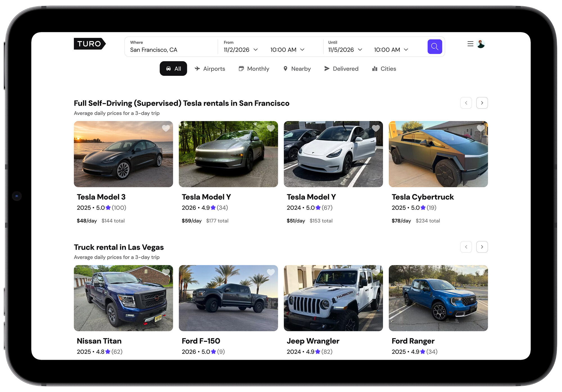Viewport: 562px width, 392px height.
Task: Select the All category tab
Action: (x=173, y=69)
